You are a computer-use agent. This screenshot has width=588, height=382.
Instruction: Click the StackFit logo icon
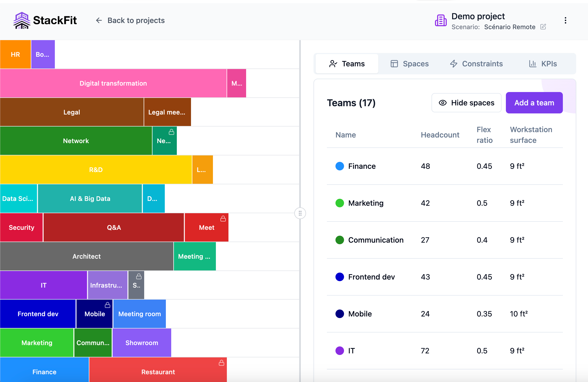22,20
